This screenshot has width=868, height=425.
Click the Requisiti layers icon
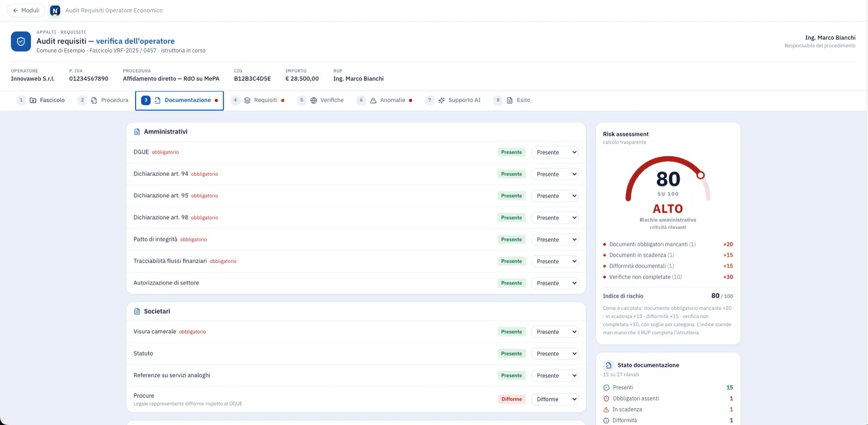[x=247, y=100]
